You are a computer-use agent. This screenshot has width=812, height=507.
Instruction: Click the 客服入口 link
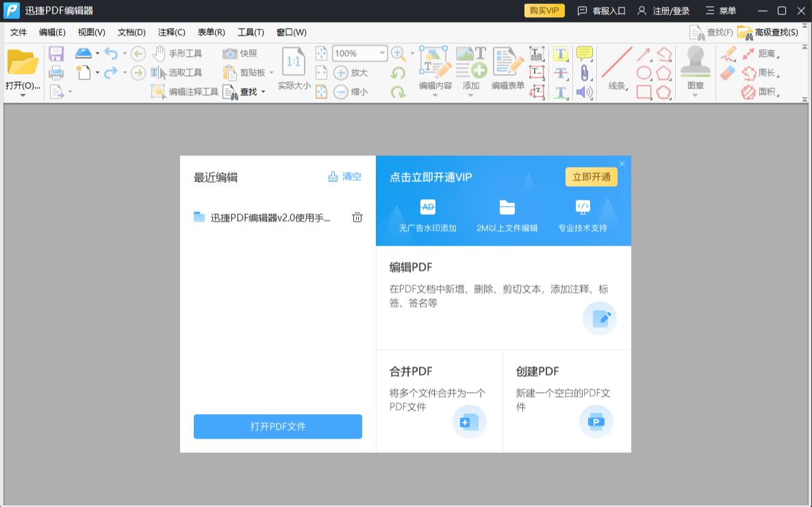pyautogui.click(x=602, y=10)
